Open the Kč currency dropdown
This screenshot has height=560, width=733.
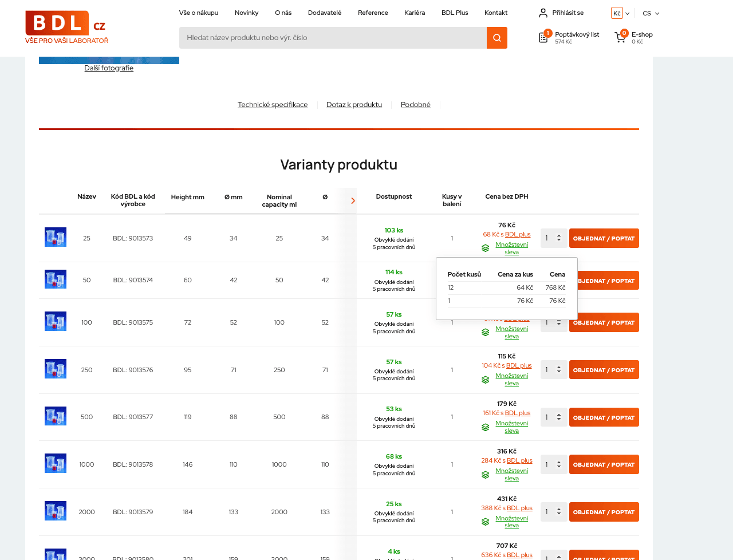tap(620, 13)
